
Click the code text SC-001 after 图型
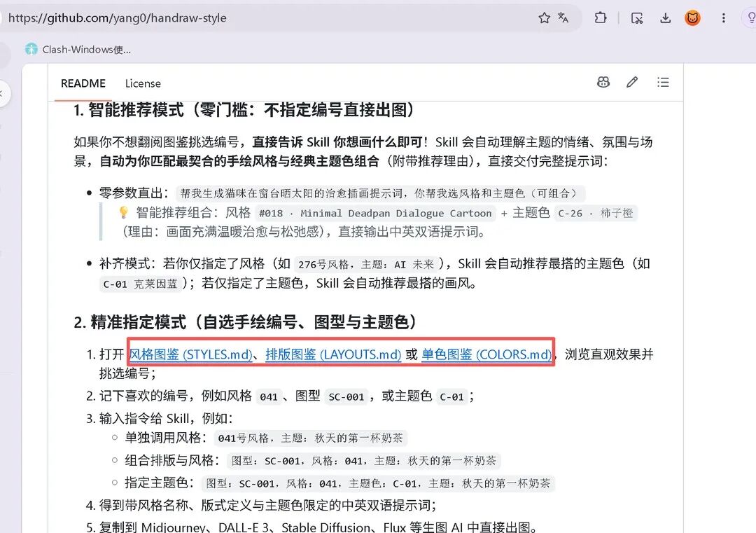point(346,397)
